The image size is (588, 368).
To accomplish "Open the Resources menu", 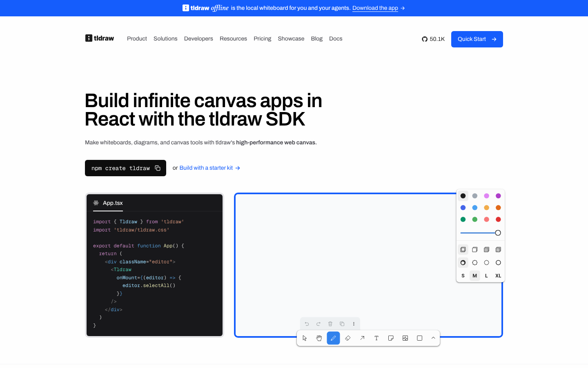I will click(233, 39).
